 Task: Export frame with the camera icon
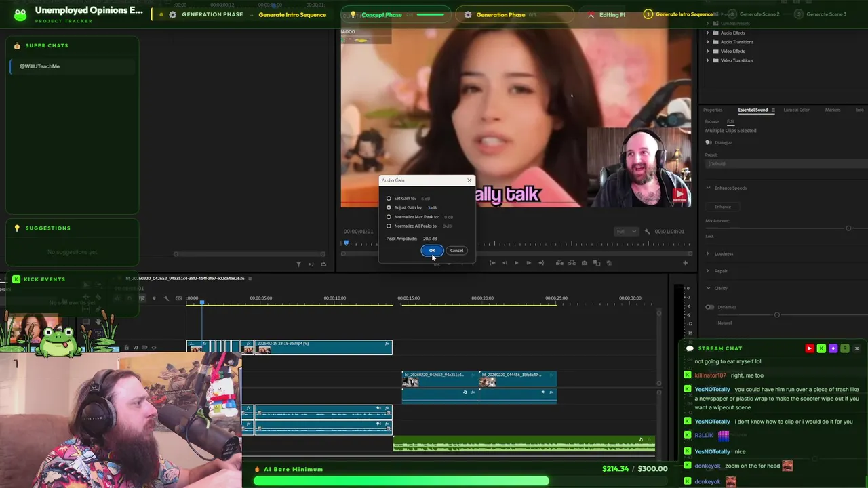pos(584,263)
